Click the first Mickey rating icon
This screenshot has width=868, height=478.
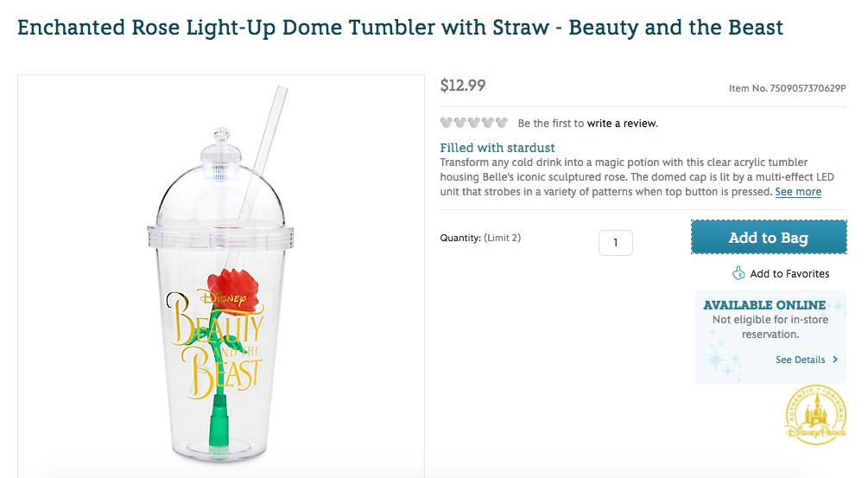(447, 123)
